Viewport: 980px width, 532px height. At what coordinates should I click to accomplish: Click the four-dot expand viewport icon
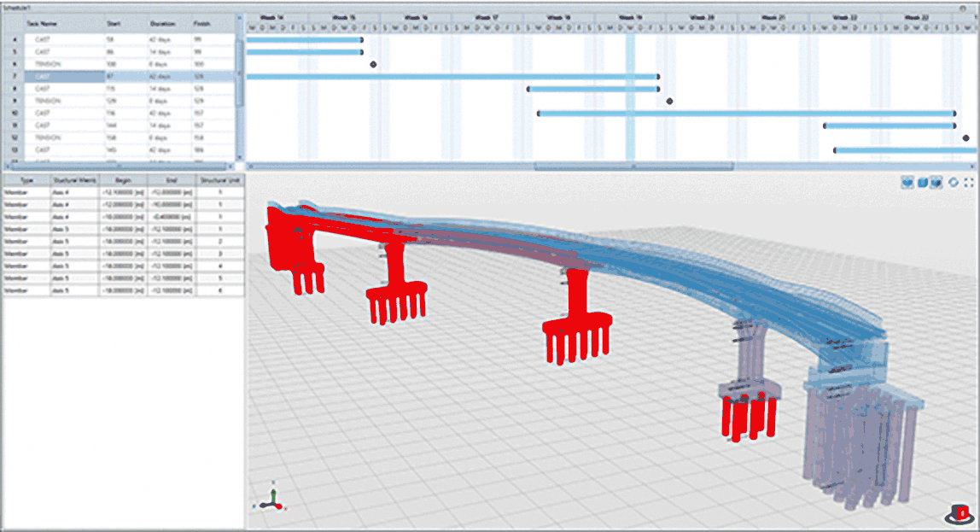969,183
